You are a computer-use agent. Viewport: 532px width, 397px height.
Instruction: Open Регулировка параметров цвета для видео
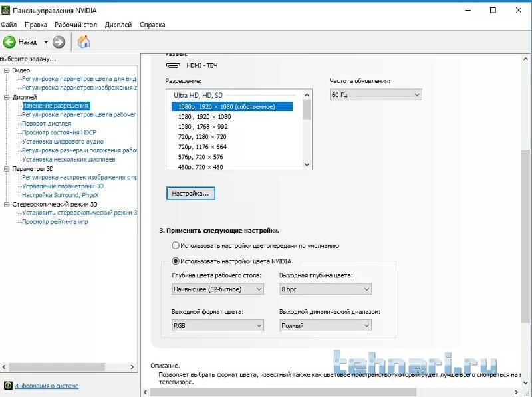[78, 79]
